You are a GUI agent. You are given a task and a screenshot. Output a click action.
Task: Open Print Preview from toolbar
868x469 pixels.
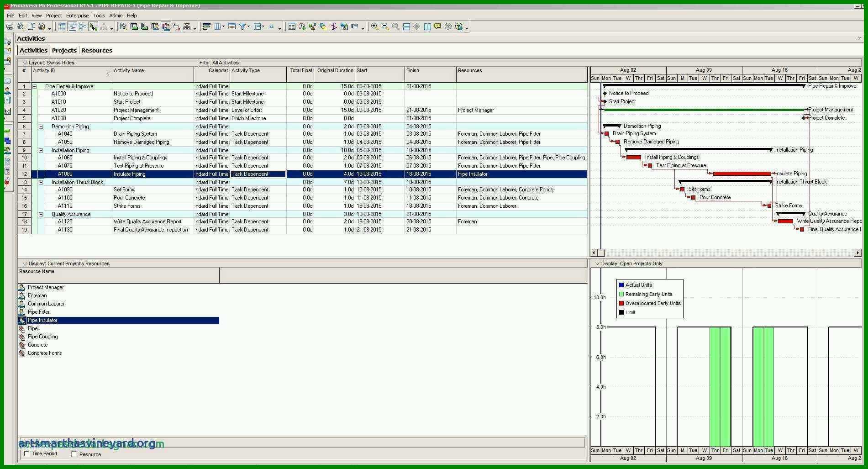tap(20, 26)
